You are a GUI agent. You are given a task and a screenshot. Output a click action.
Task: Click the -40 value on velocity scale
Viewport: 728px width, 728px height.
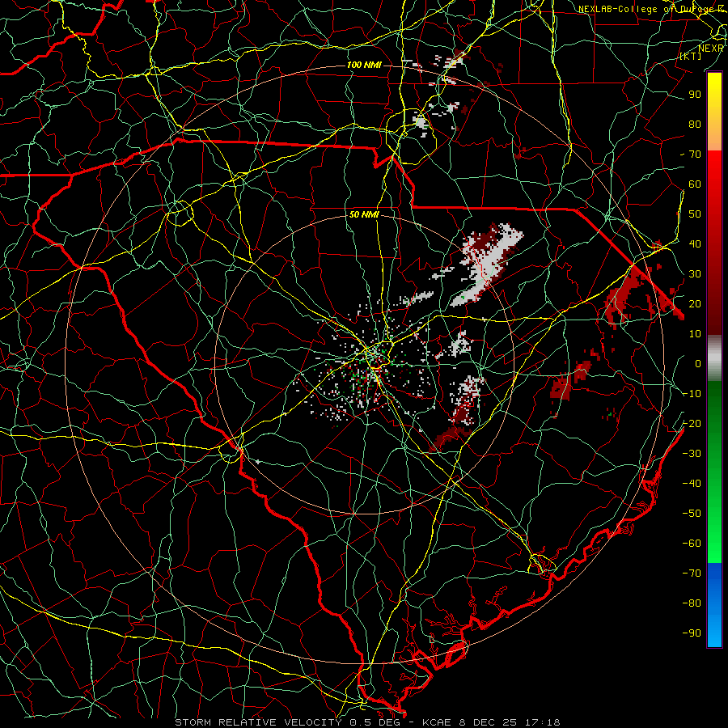tap(692, 484)
